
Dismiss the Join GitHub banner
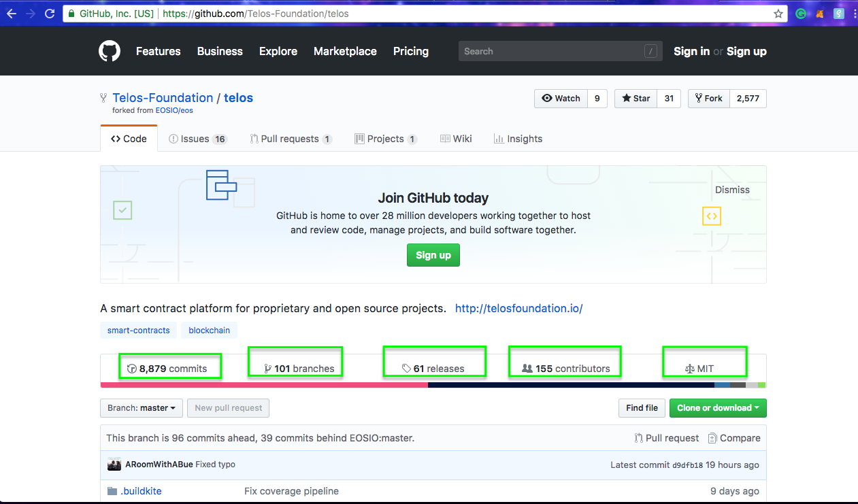click(x=732, y=190)
